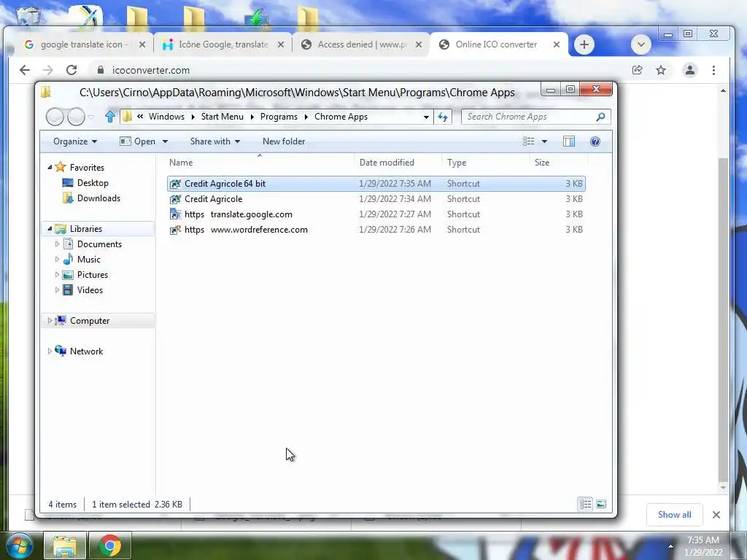The height and width of the screenshot is (560, 747).
Task: Click the Chrome address bar URL
Action: pos(151,70)
